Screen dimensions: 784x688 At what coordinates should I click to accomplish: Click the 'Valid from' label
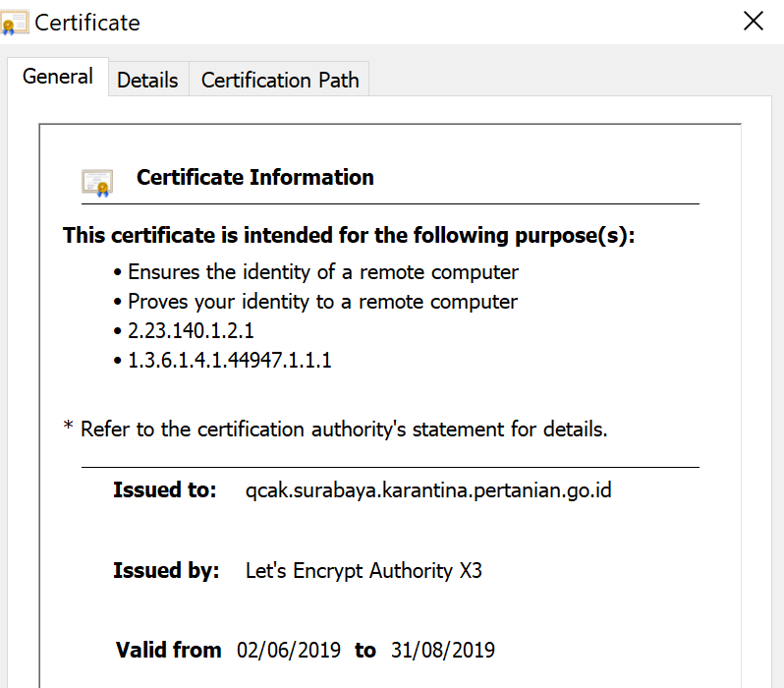[168, 651]
